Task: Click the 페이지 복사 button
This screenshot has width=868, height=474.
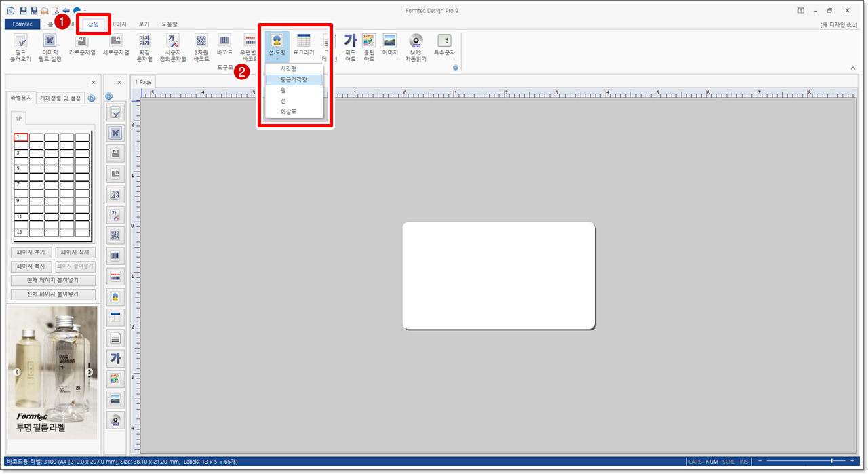Action: 31,266
